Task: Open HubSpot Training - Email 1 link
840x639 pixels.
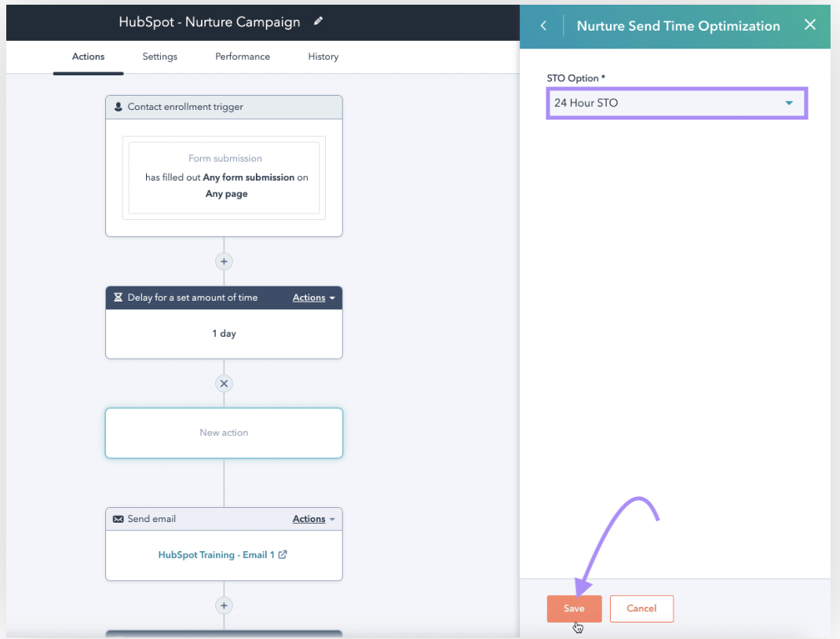Action: (x=216, y=554)
